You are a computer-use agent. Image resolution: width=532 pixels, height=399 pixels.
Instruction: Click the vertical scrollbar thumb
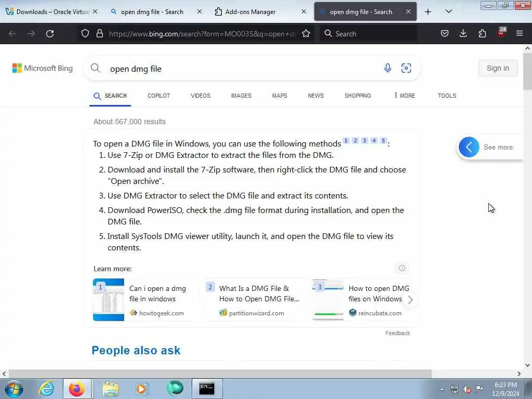(528, 71)
